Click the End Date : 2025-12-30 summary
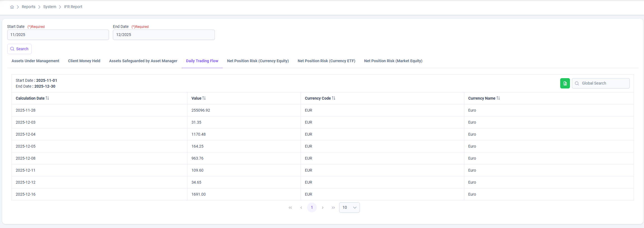This screenshot has width=644, height=228. pos(35,86)
